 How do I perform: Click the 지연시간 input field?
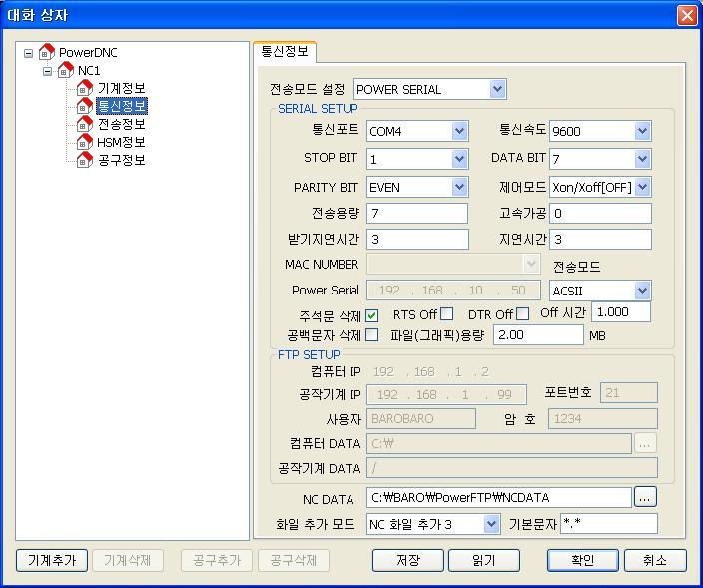600,239
